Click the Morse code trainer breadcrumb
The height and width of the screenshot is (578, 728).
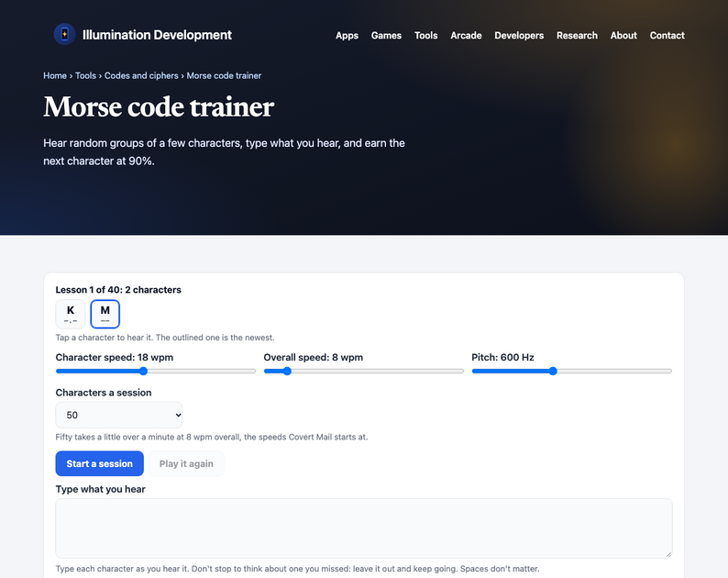(x=224, y=76)
